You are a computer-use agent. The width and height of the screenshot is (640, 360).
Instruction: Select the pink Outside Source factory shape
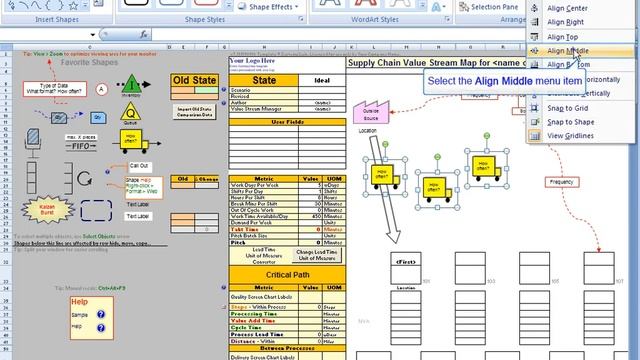tap(371, 112)
